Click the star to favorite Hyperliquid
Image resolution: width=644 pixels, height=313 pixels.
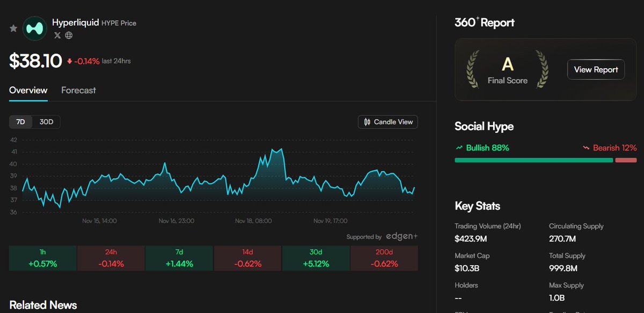pyautogui.click(x=13, y=27)
